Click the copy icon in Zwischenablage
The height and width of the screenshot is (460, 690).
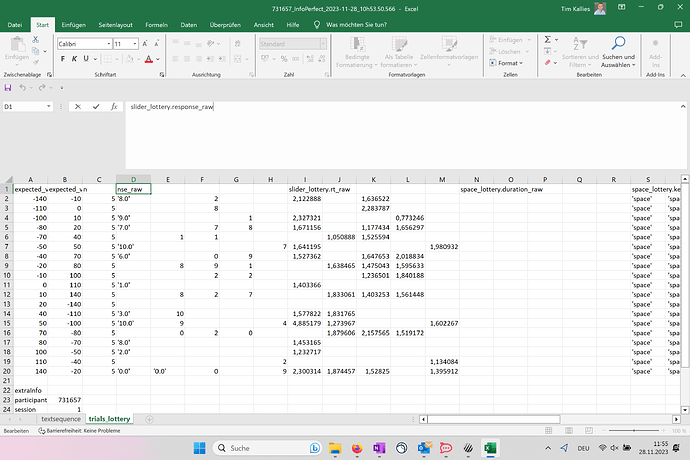[x=36, y=51]
